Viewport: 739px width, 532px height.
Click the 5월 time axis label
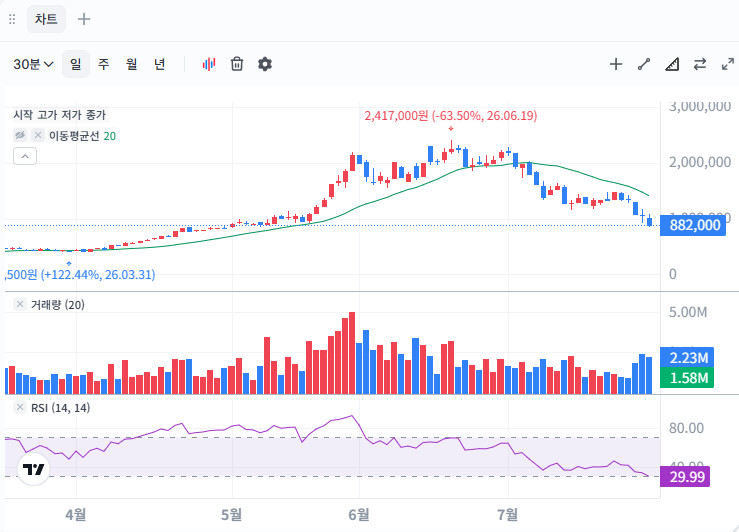(232, 515)
